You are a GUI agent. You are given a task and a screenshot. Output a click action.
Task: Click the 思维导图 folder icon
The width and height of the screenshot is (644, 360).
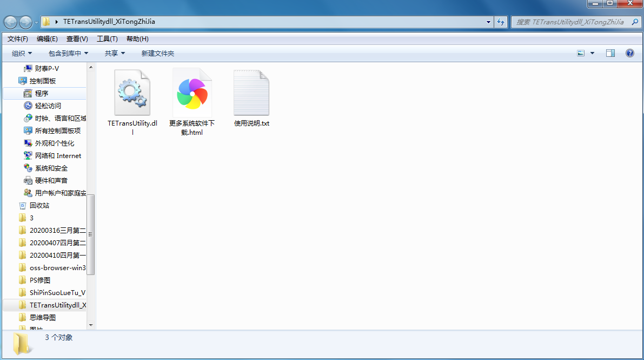(x=23, y=317)
